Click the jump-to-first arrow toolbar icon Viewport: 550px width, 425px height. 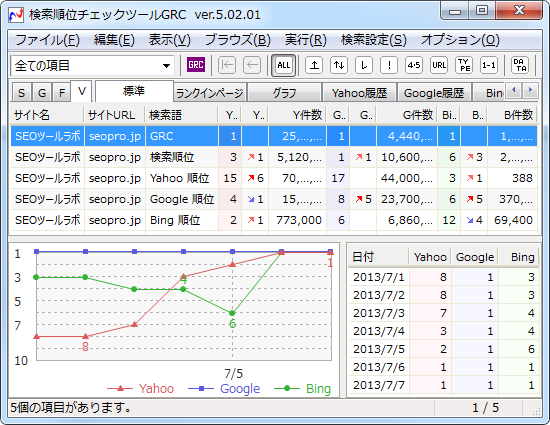coord(227,65)
